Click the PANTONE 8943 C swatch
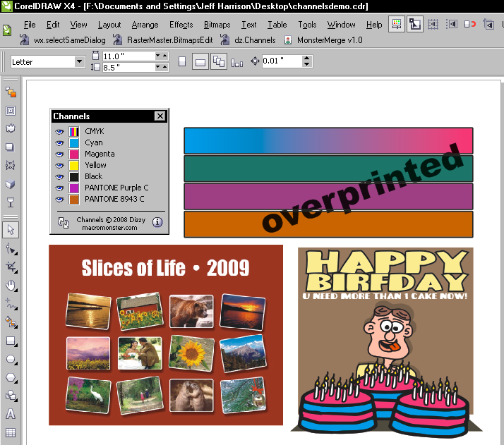The width and height of the screenshot is (504, 445). coord(74,200)
